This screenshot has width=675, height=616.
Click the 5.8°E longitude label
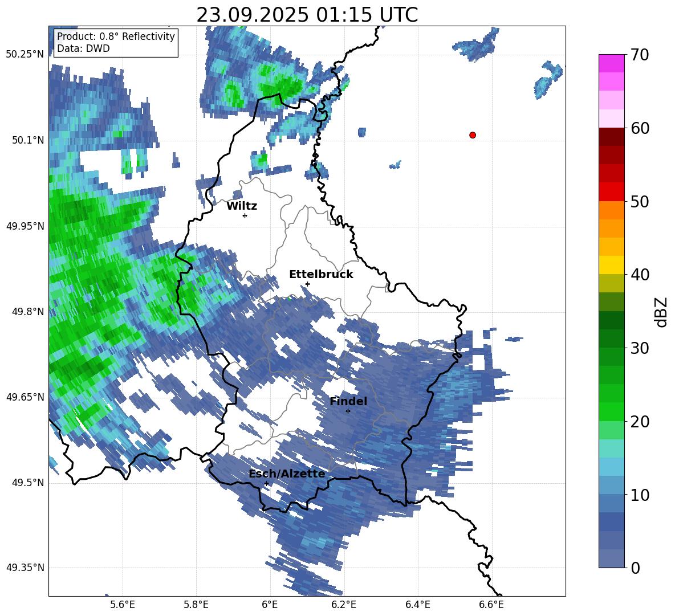pos(196,605)
